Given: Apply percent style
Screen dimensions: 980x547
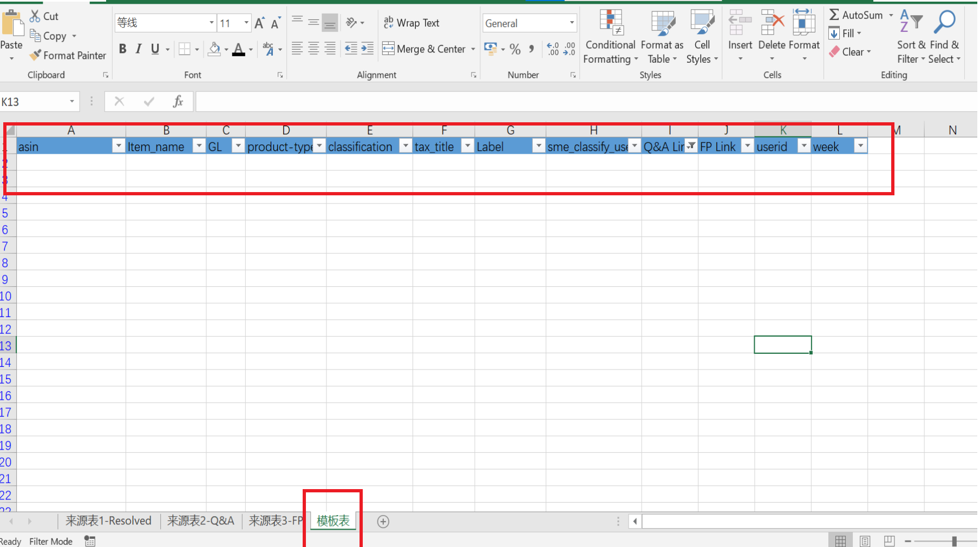Looking at the screenshot, I should (x=515, y=49).
